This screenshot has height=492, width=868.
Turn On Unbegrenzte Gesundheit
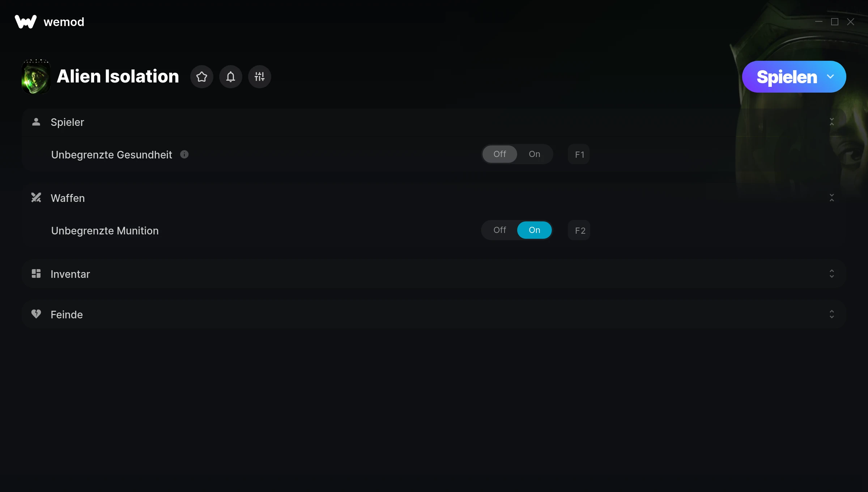point(535,154)
